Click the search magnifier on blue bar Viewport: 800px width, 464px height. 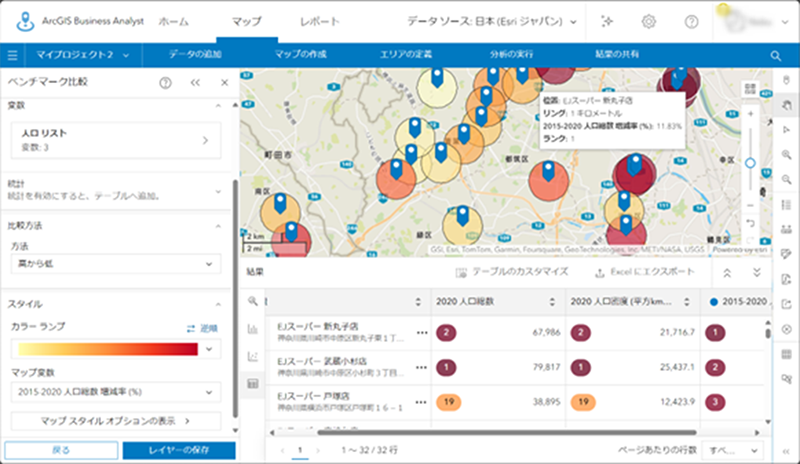(776, 56)
